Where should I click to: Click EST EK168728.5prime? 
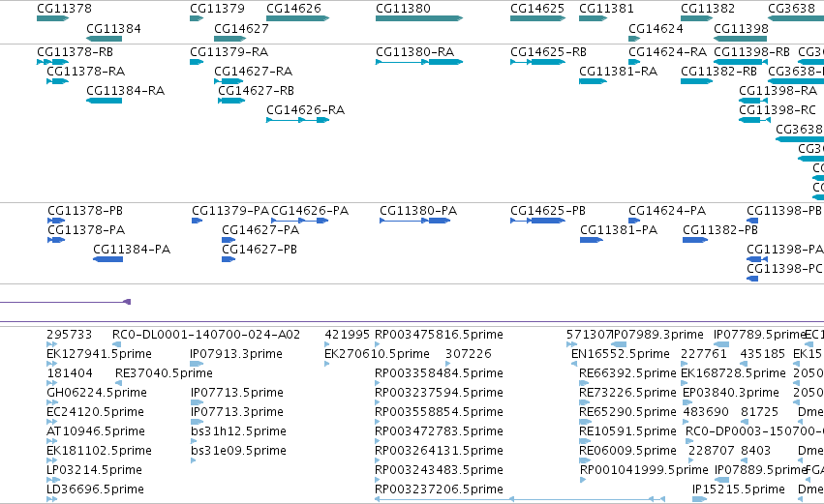click(x=734, y=373)
